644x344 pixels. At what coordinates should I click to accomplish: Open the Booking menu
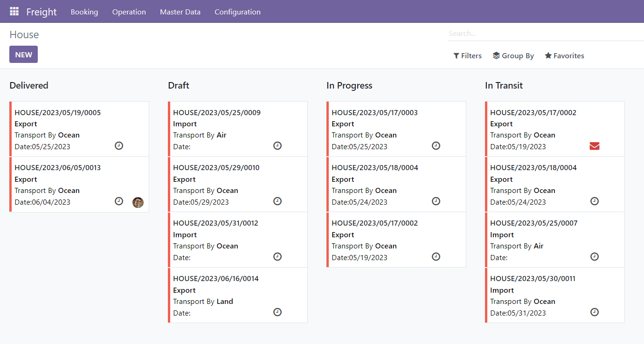click(x=84, y=12)
